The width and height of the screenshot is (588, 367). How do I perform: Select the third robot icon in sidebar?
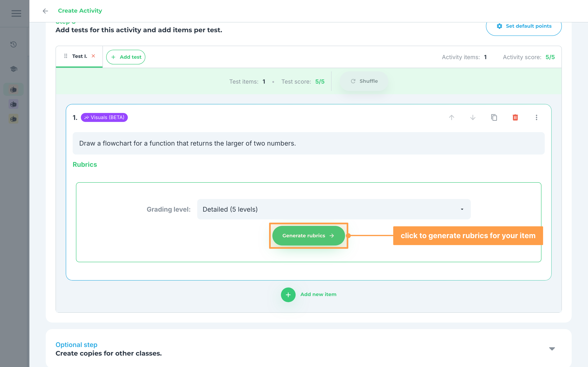coord(14,119)
